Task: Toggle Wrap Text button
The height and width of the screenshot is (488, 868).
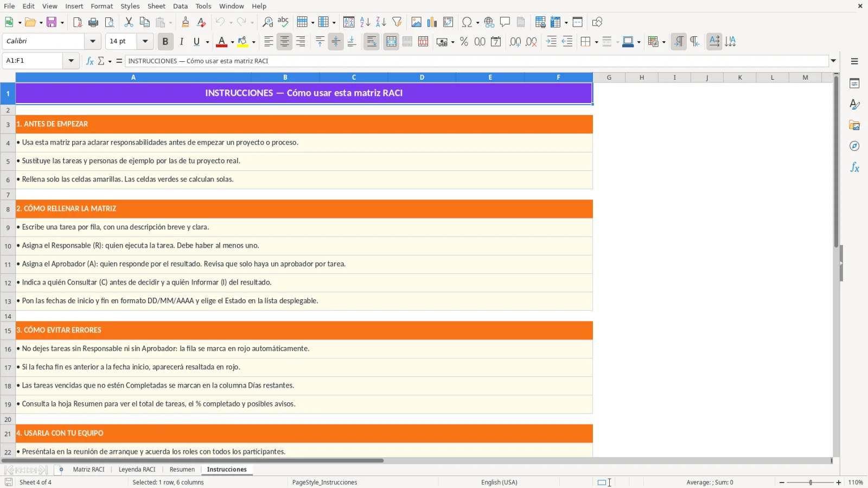Action: 372,42
